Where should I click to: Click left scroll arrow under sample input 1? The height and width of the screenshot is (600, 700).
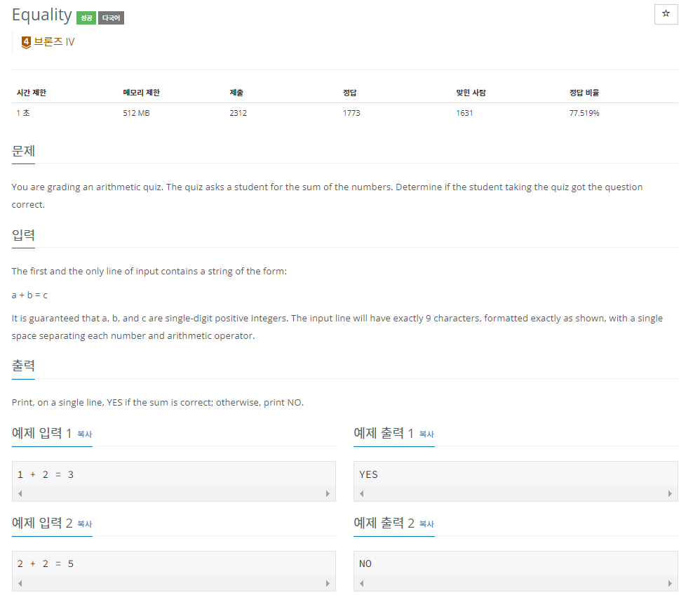pos(20,493)
